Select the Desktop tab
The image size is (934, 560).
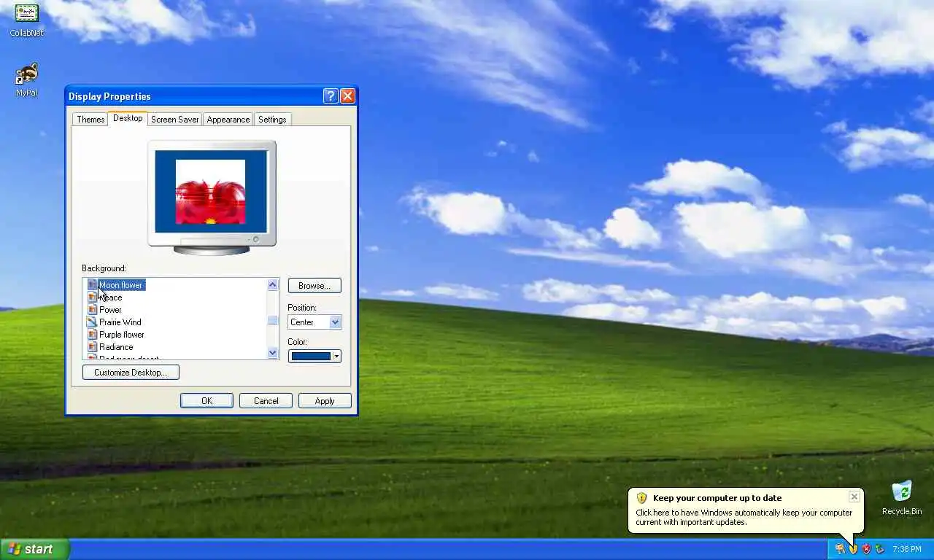(x=128, y=118)
